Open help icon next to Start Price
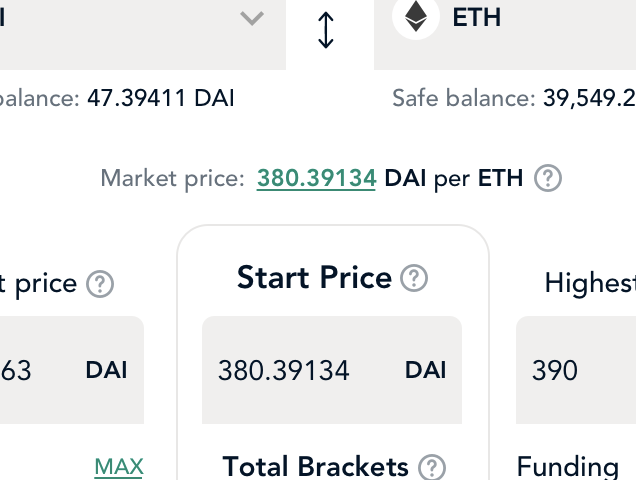The height and width of the screenshot is (480, 636). (x=414, y=278)
